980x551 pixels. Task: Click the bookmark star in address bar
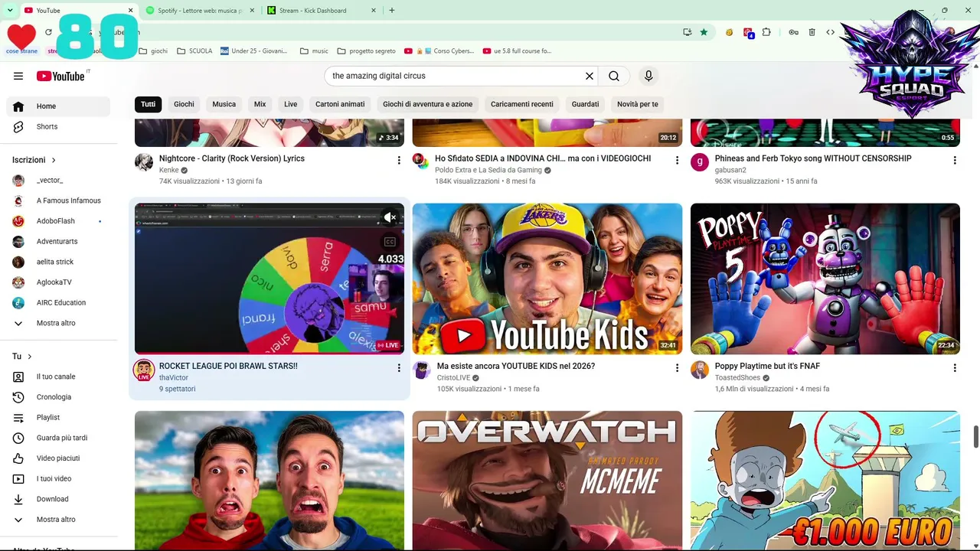(x=704, y=32)
